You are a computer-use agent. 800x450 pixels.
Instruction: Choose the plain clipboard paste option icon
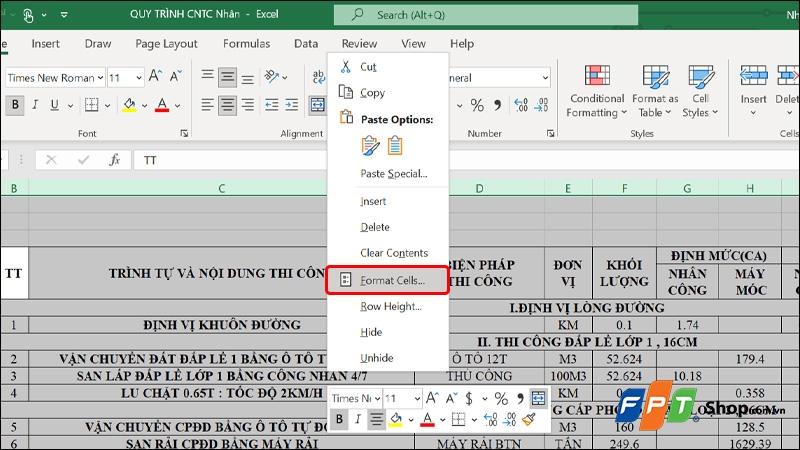395,146
